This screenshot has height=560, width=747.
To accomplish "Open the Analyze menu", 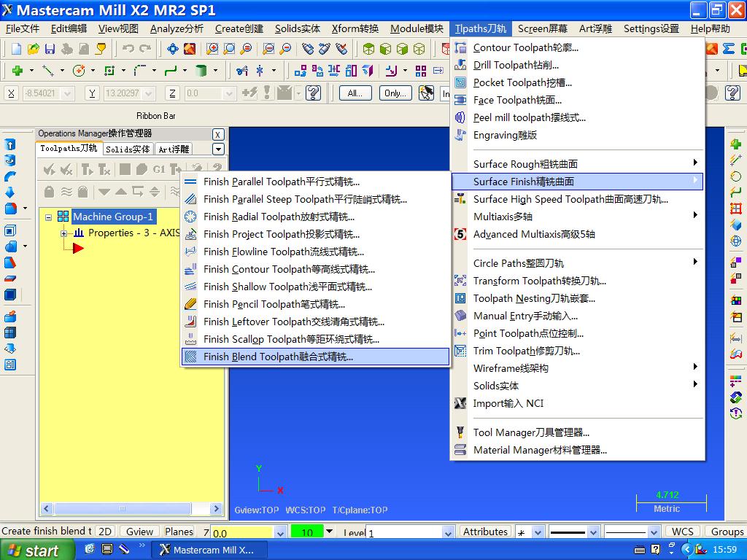I will tap(177, 28).
